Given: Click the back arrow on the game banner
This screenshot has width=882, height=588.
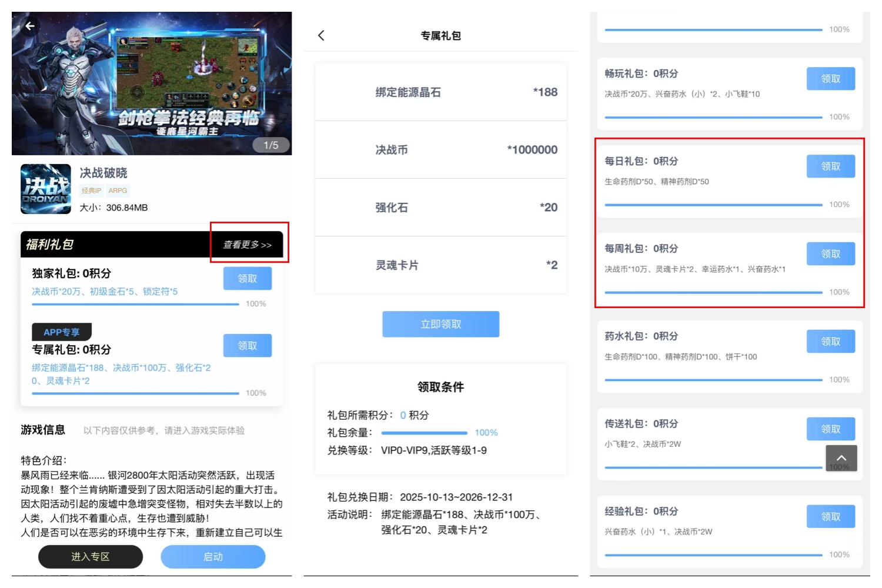Looking at the screenshot, I should [28, 25].
